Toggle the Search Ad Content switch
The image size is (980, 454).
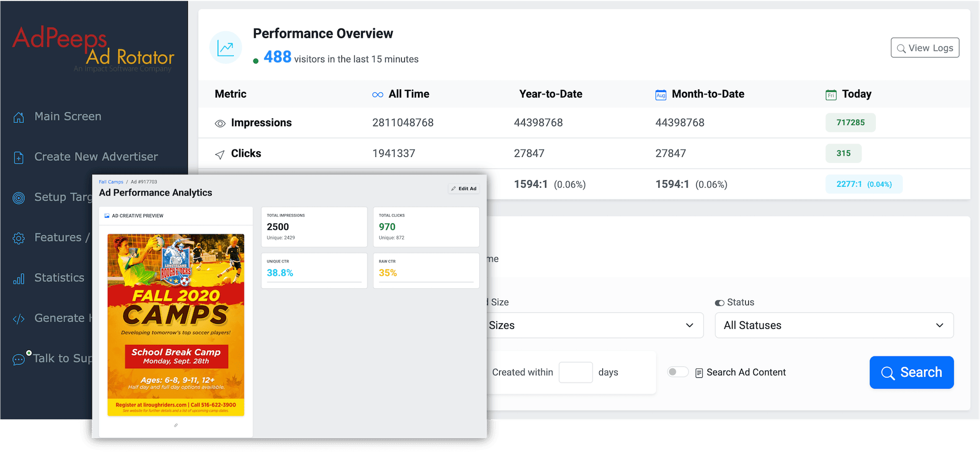(678, 372)
